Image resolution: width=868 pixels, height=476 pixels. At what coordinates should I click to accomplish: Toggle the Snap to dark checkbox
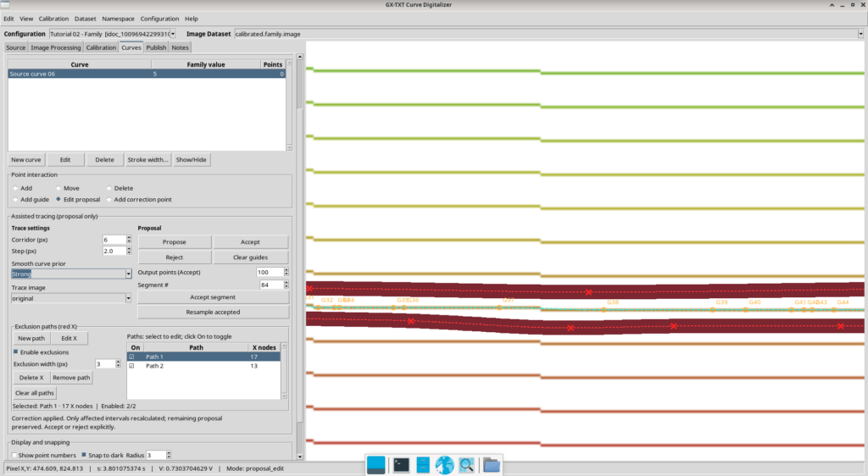point(84,455)
